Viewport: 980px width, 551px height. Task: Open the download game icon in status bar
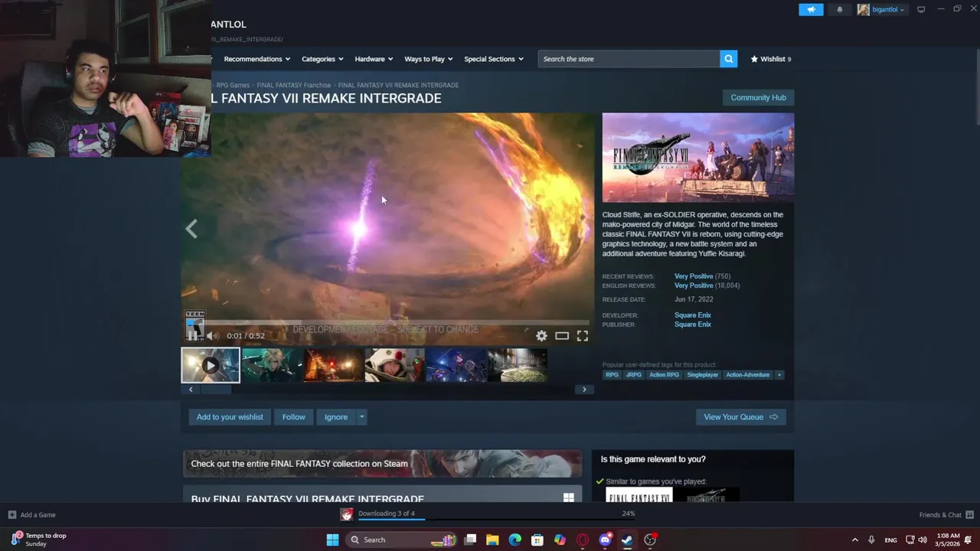point(347,514)
